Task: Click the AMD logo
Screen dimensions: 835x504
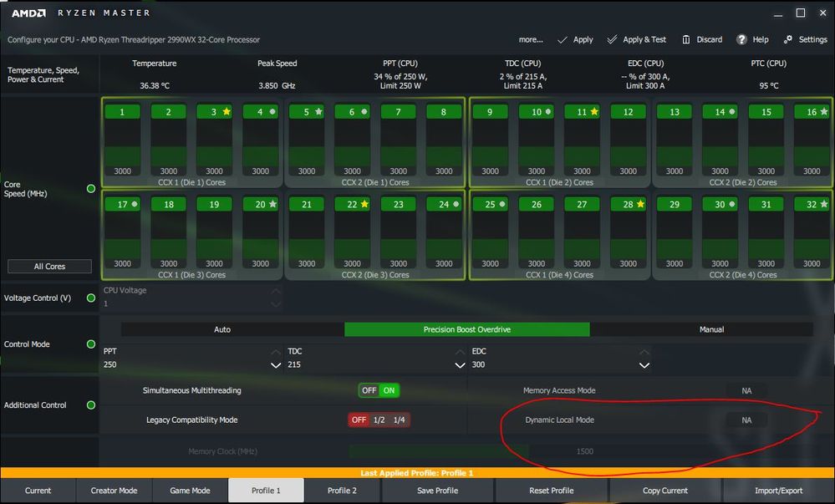Action: [x=28, y=13]
